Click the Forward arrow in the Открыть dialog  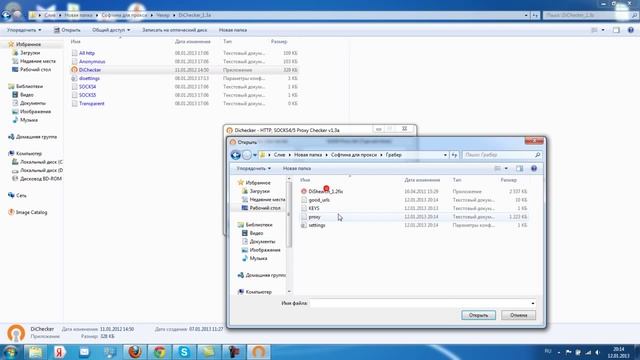click(247, 155)
